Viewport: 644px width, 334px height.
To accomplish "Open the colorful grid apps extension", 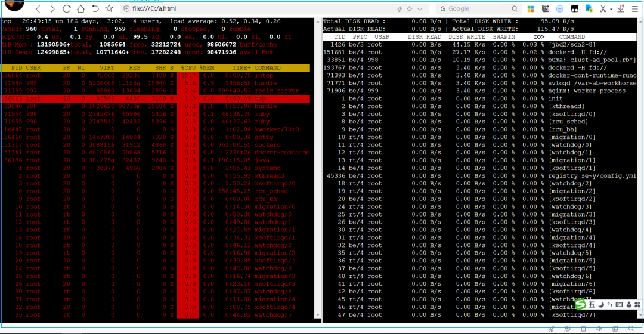I will [531, 8].
